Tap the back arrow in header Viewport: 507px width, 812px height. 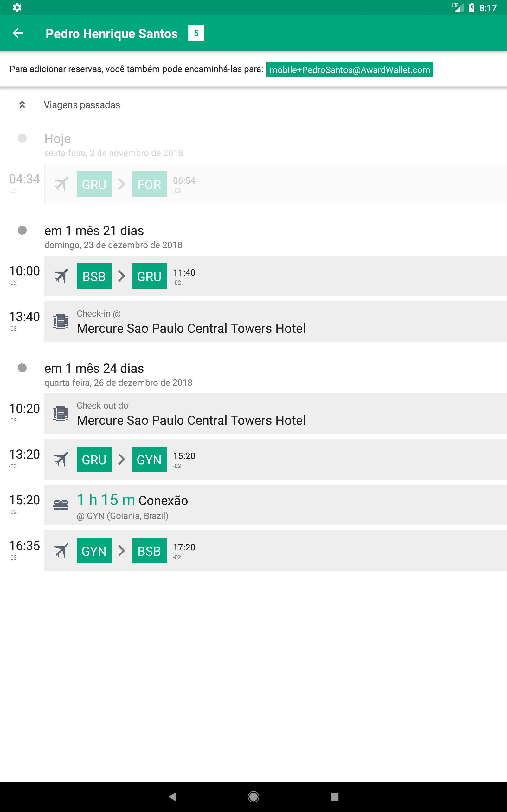[x=18, y=33]
